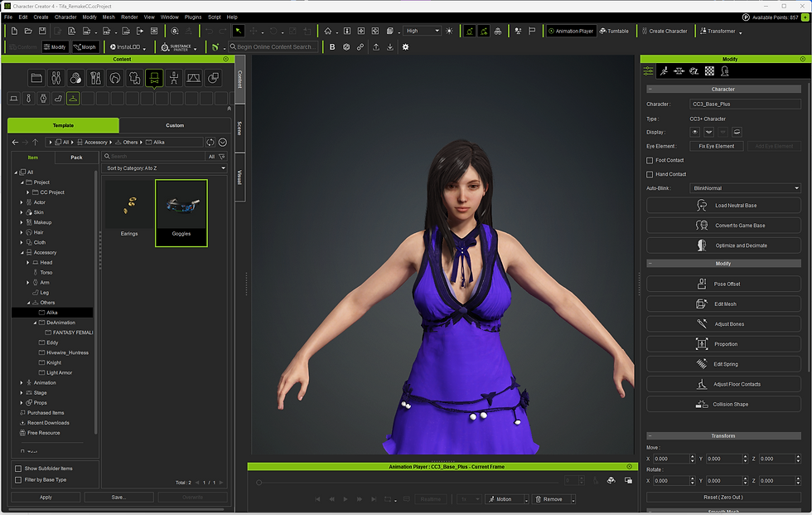Open the Motion pose tab in Modify

664,71
